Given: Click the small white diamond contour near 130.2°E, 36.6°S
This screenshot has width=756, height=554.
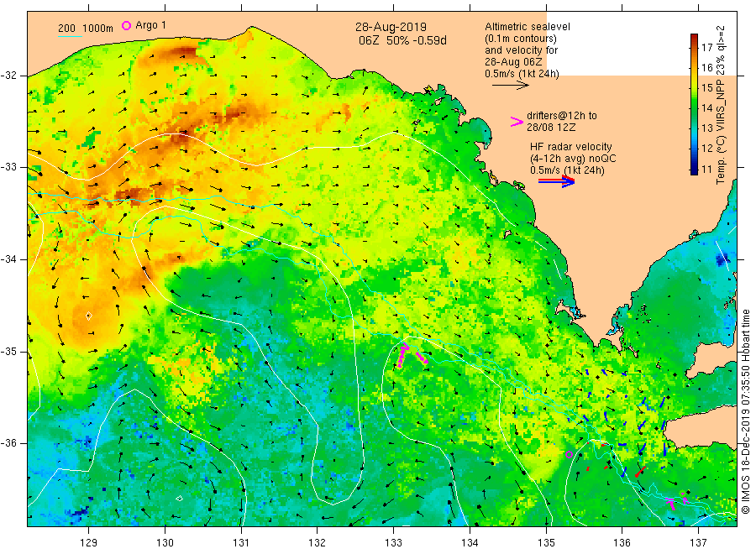Looking at the screenshot, I should point(180,499).
